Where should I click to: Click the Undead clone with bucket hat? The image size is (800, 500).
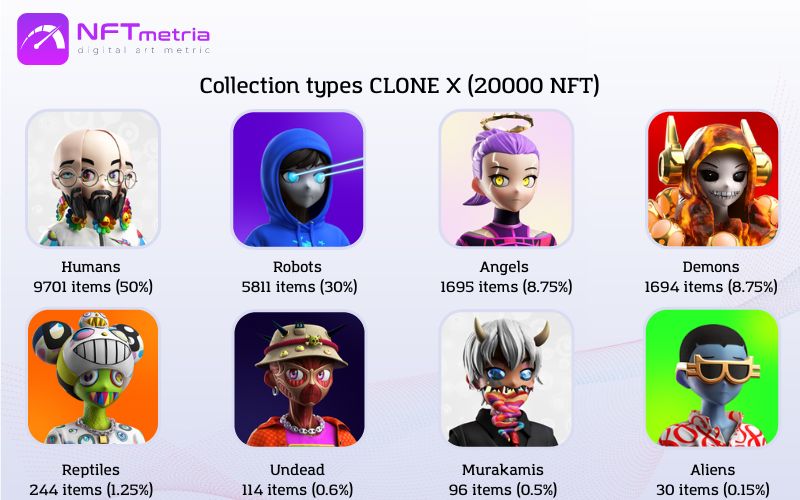(x=299, y=379)
